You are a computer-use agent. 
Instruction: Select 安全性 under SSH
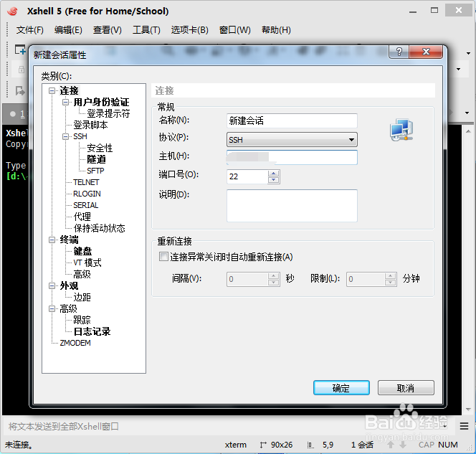100,148
